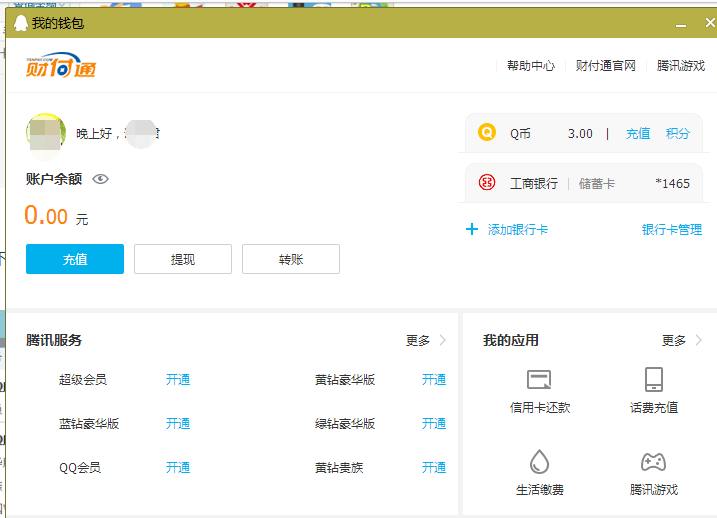The width and height of the screenshot is (717, 518).
Task: Open 信用卡还款 credit card icon
Action: pyautogui.click(x=539, y=379)
